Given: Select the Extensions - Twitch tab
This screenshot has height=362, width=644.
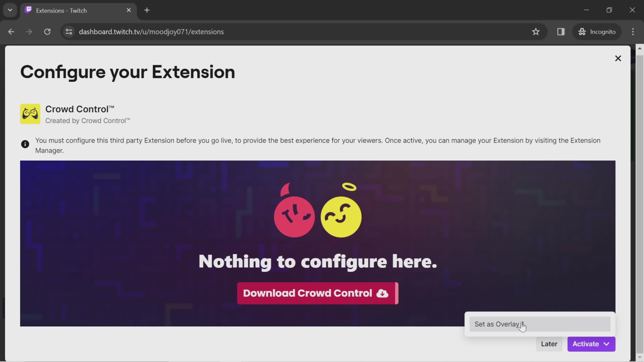Looking at the screenshot, I should (78, 11).
